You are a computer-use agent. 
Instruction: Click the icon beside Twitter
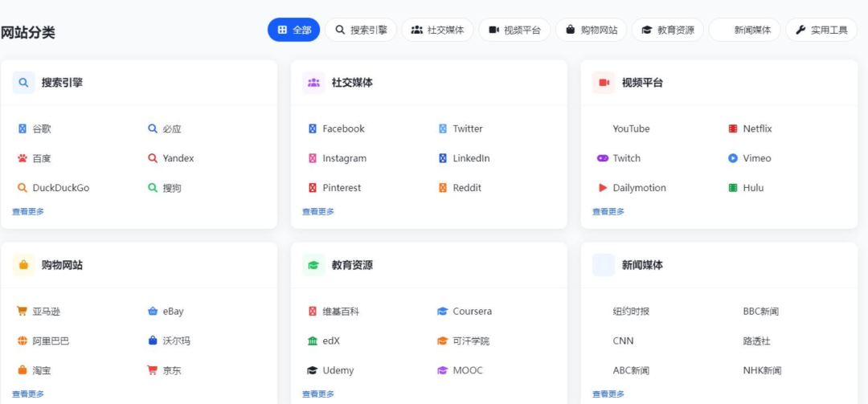(x=442, y=129)
